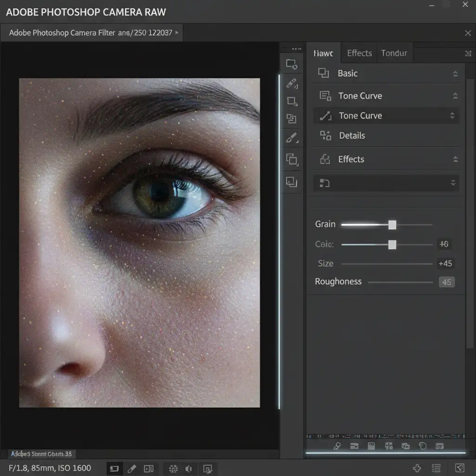Click the Grain slider handle

(392, 225)
